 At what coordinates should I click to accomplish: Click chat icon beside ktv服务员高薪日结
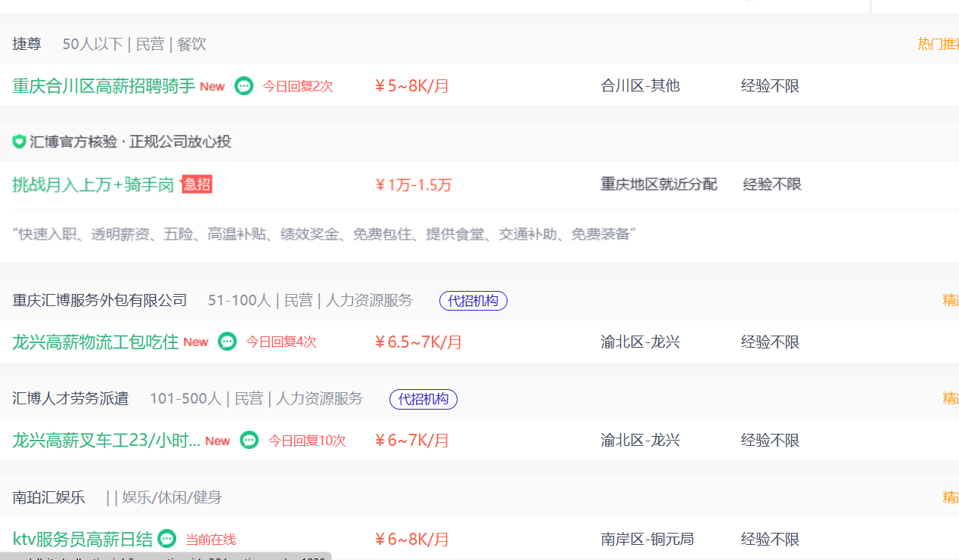tap(167, 539)
